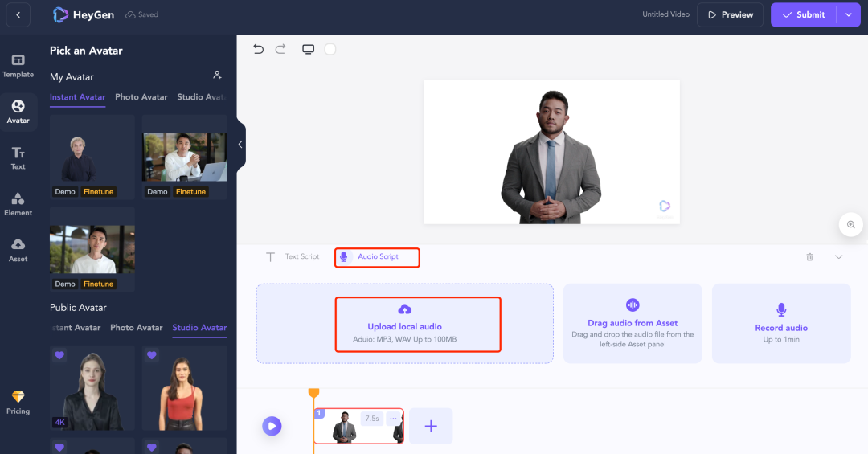868x454 pixels.
Task: Switch to Public Avatar Studio Avatar tab
Action: tap(199, 328)
